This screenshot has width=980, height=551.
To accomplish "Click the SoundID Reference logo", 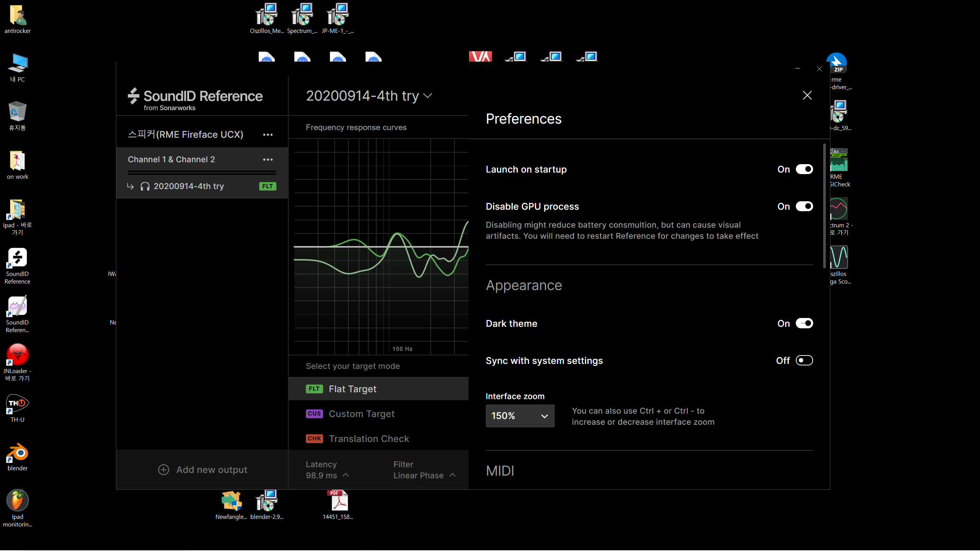I will (195, 99).
